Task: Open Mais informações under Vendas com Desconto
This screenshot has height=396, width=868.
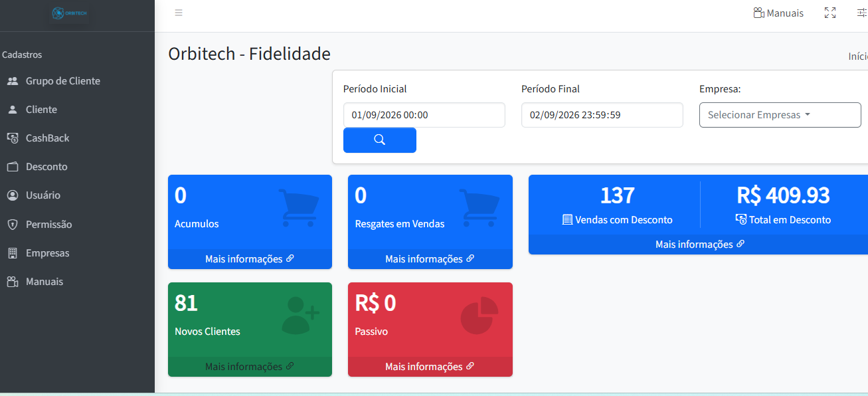Action: coord(700,245)
